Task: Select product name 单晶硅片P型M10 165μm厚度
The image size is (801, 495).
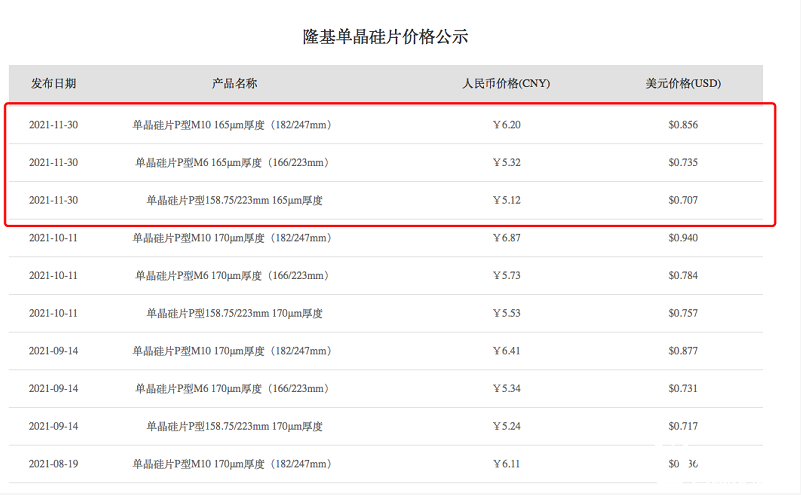Action: [x=234, y=125]
